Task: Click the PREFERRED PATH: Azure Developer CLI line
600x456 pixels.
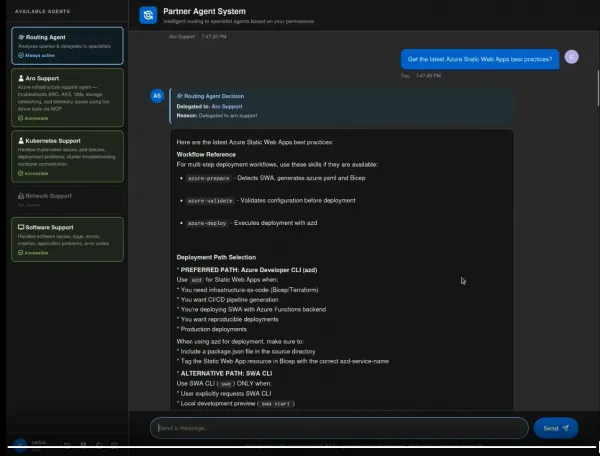Action: pyautogui.click(x=247, y=270)
